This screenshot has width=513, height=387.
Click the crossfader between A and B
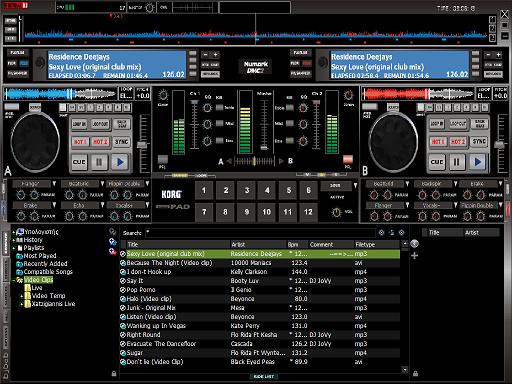coord(255,162)
